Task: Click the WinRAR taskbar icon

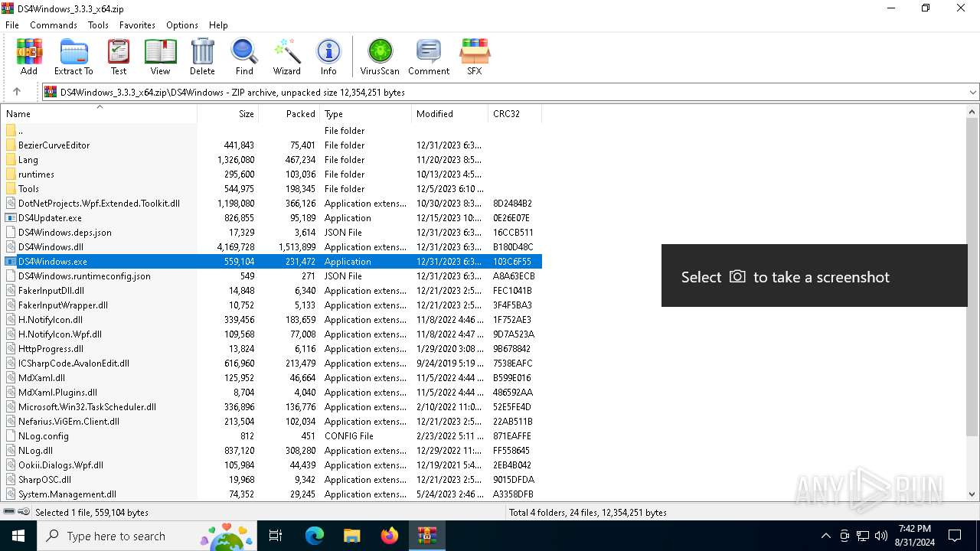Action: click(426, 536)
